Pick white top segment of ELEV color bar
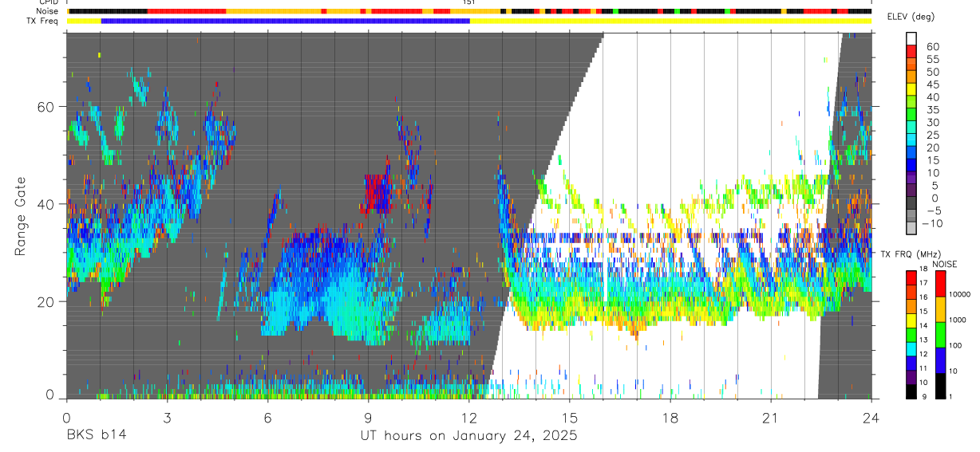 (x=912, y=38)
